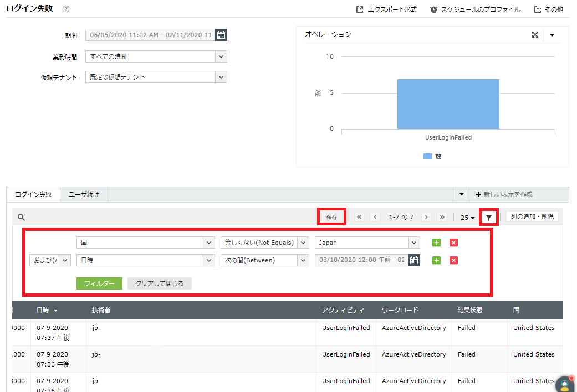Viewport: 577px width, 392px height.
Task: Sort by the 日時 column arrow
Action: pyautogui.click(x=55, y=311)
